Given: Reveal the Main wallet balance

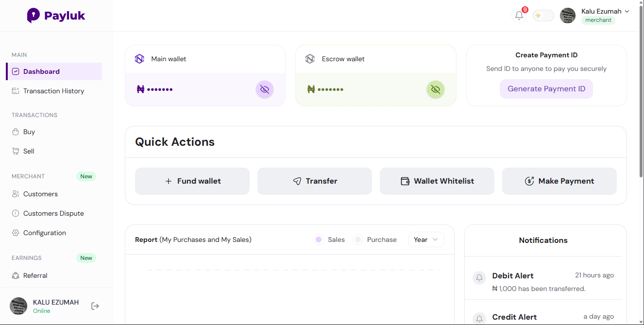Looking at the screenshot, I should (x=265, y=89).
